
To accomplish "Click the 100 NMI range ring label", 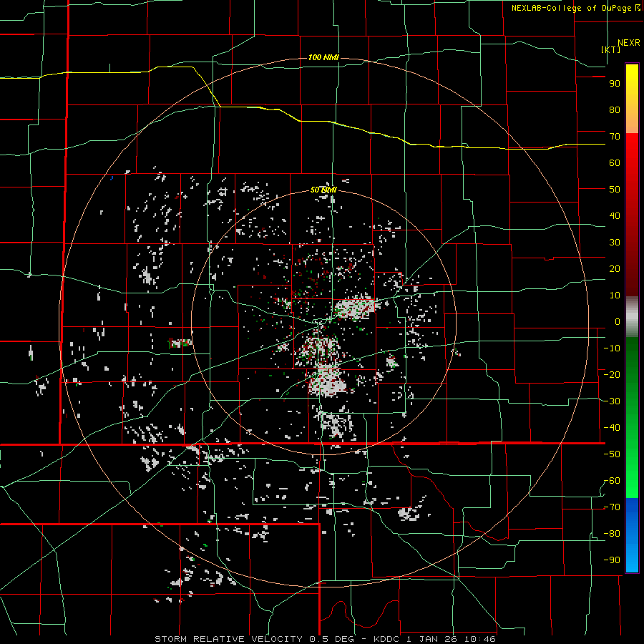I will (323, 57).
